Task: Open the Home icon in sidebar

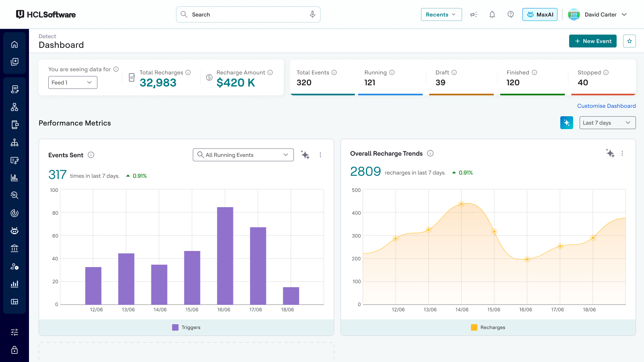Action: (14, 44)
